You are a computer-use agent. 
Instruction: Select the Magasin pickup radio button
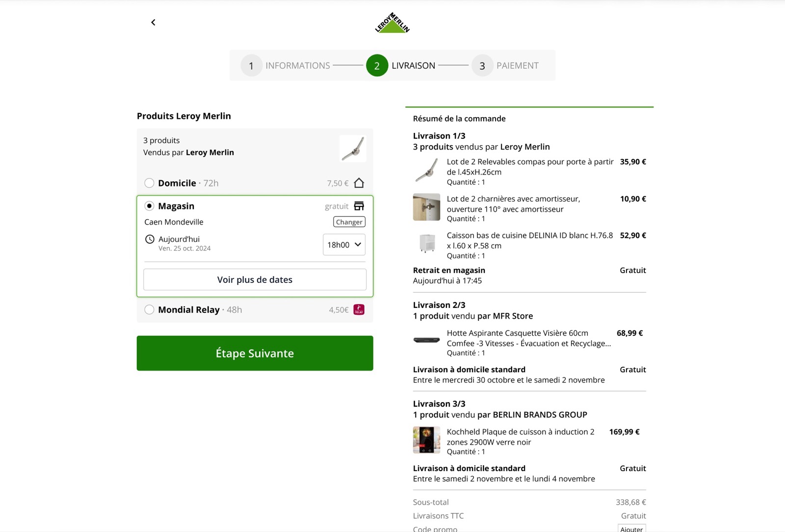[x=149, y=206]
